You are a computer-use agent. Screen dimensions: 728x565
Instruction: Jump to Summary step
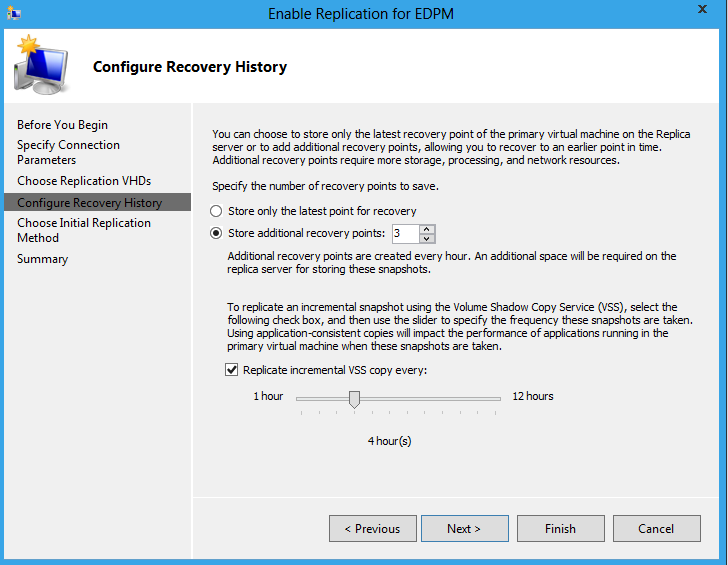coord(43,259)
